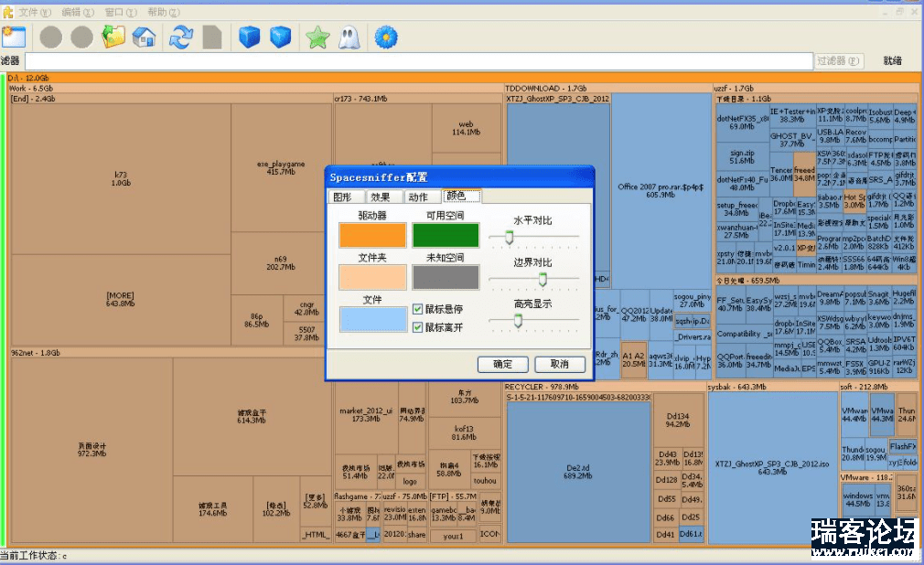924x565 pixels.
Task: Click the More detail blue cube icon
Action: (x=281, y=37)
